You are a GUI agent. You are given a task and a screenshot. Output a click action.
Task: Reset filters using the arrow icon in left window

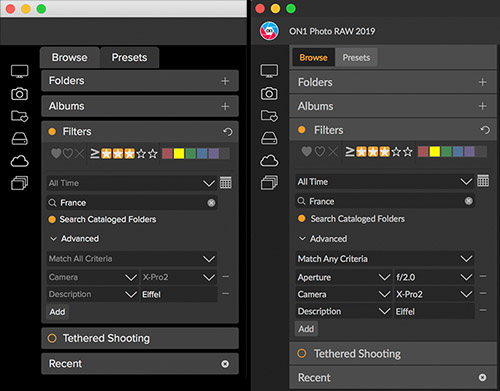(228, 132)
